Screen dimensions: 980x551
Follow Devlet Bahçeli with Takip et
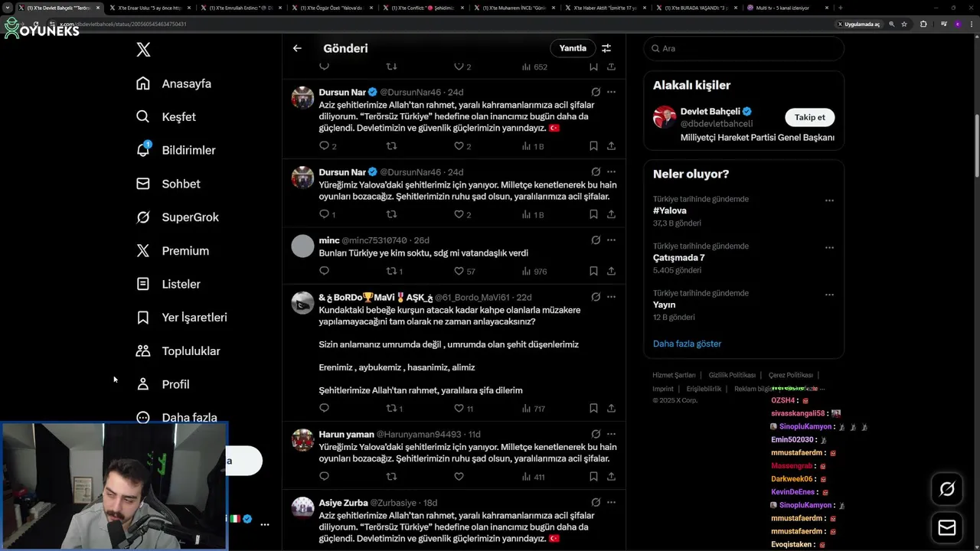pyautogui.click(x=810, y=117)
